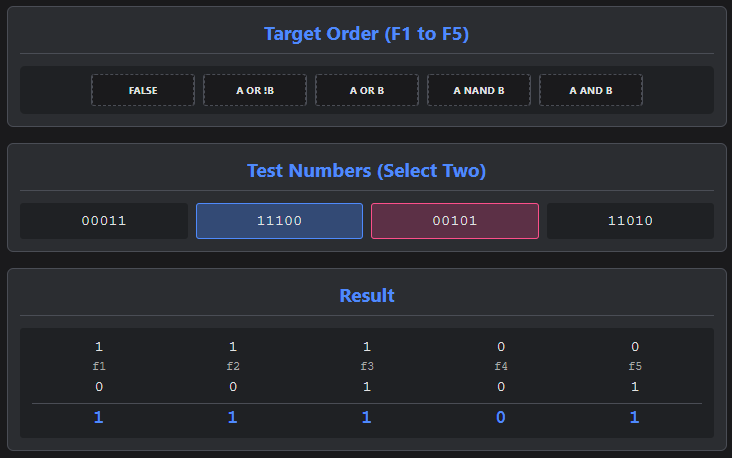This screenshot has height=458, width=732.
Task: Click the f4 column label
Action: [501, 366]
